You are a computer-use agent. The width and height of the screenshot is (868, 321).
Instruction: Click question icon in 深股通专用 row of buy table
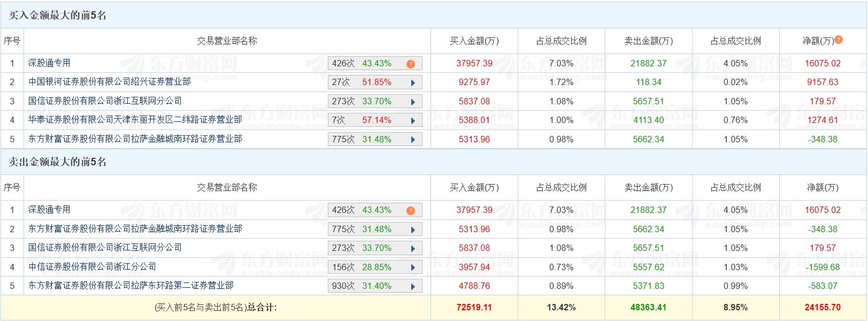click(410, 64)
